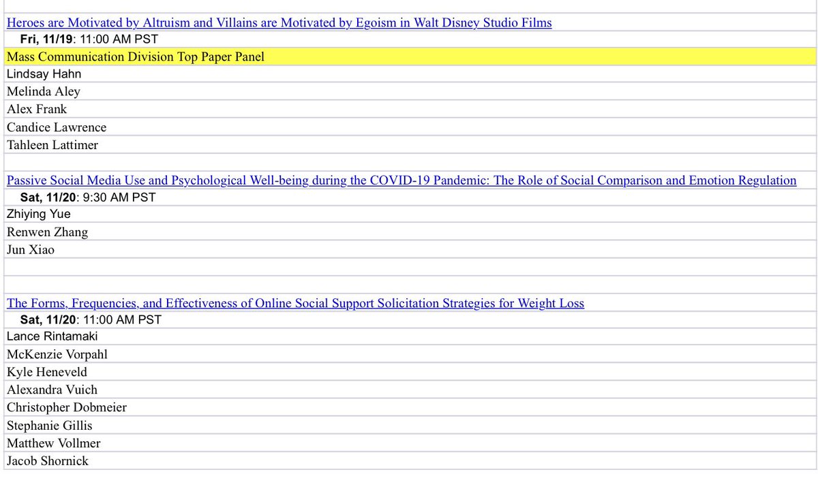Viewport: 818px width, 504px height.
Task: Click the highlighted Mass Communication Division Top Paper Panel row
Action: click(x=410, y=57)
